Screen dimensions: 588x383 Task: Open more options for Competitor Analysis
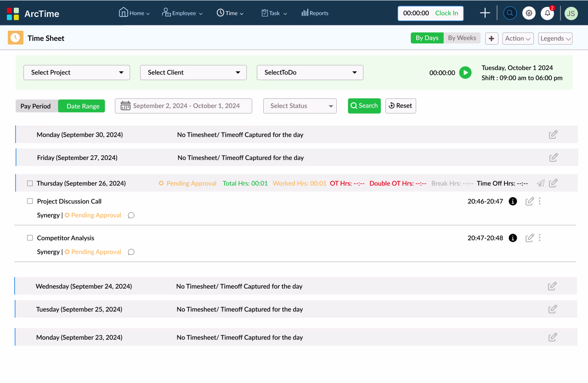pos(540,238)
